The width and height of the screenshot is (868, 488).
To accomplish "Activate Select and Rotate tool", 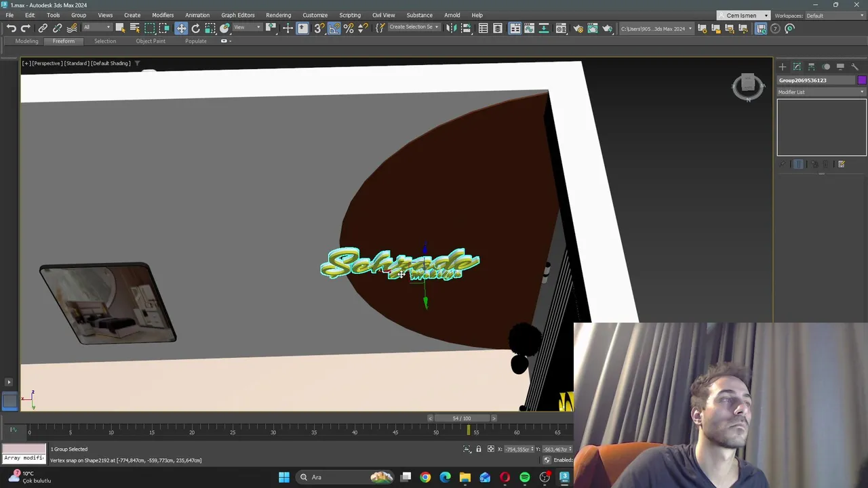I will click(x=195, y=28).
